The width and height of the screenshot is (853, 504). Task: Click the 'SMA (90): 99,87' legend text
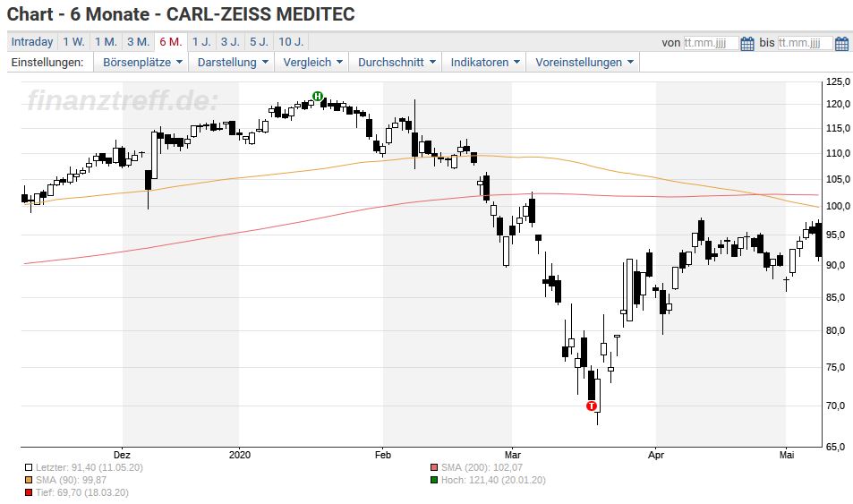(x=72, y=480)
